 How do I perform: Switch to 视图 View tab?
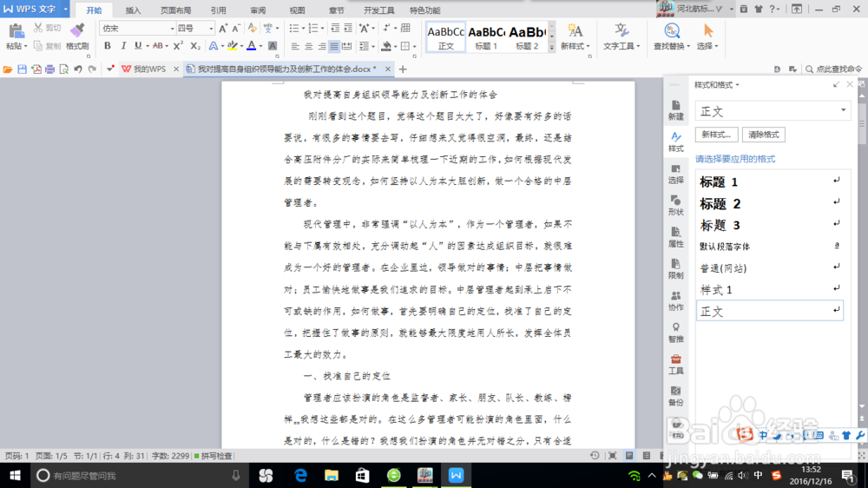pyautogui.click(x=297, y=10)
